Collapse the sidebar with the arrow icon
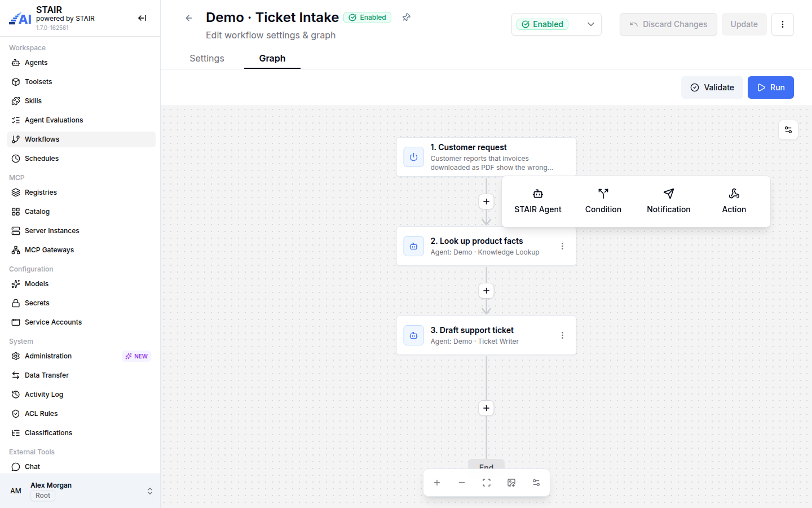The width and height of the screenshot is (812, 508). point(142,18)
